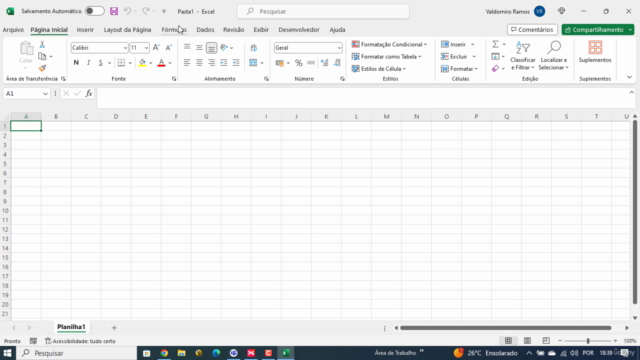Image resolution: width=640 pixels, height=360 pixels.
Task: Click the Redo arrow icon
Action: (x=146, y=11)
